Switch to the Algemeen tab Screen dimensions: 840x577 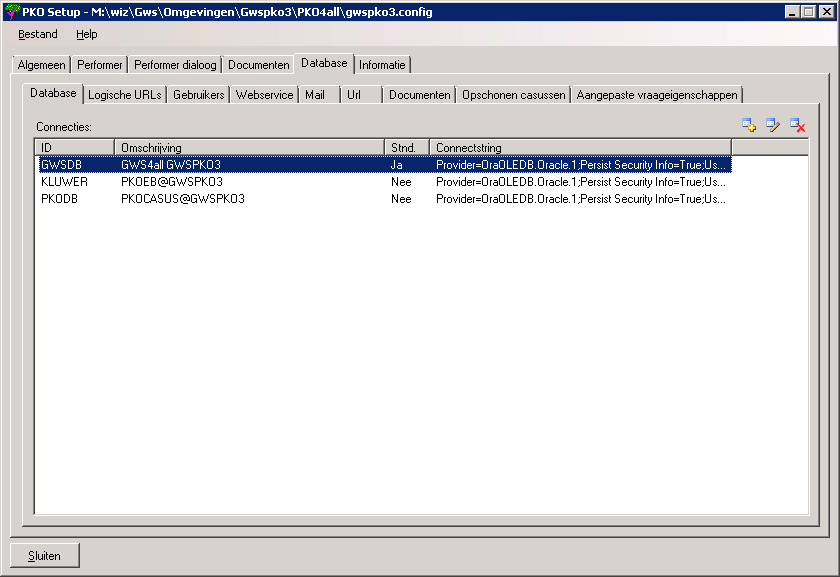tap(41, 65)
